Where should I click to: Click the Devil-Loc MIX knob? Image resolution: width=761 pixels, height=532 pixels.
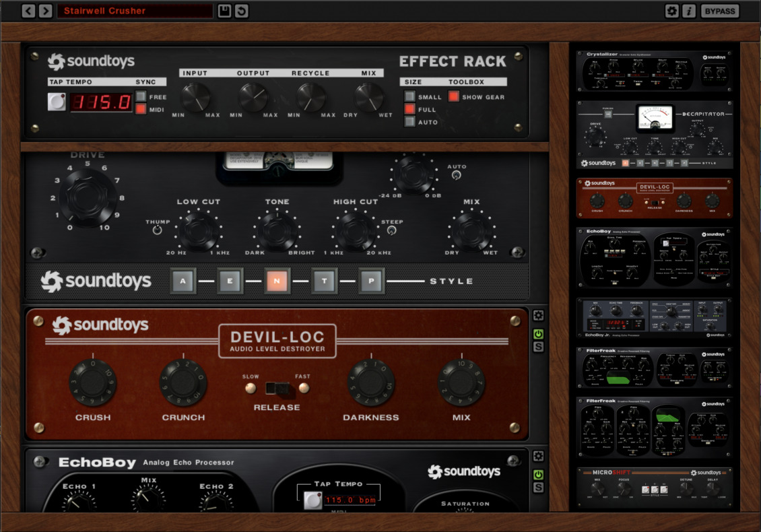click(x=461, y=383)
